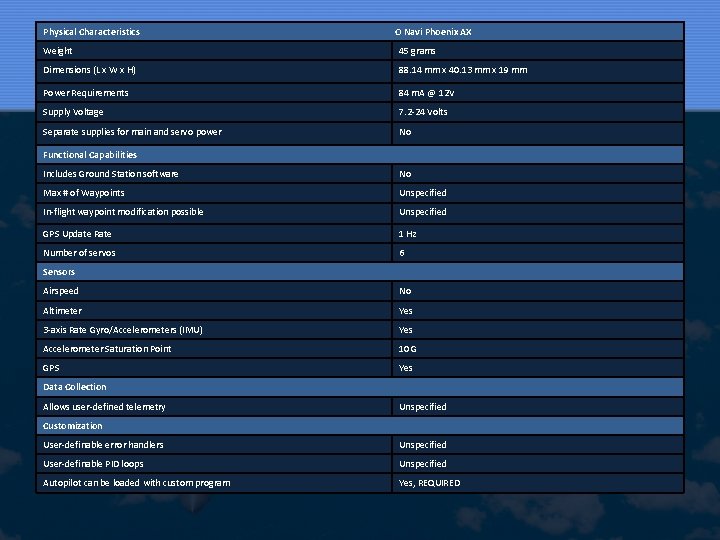
Task: Click 'Unspecified' value for in-flight waypoint modification
Action: pos(422,212)
